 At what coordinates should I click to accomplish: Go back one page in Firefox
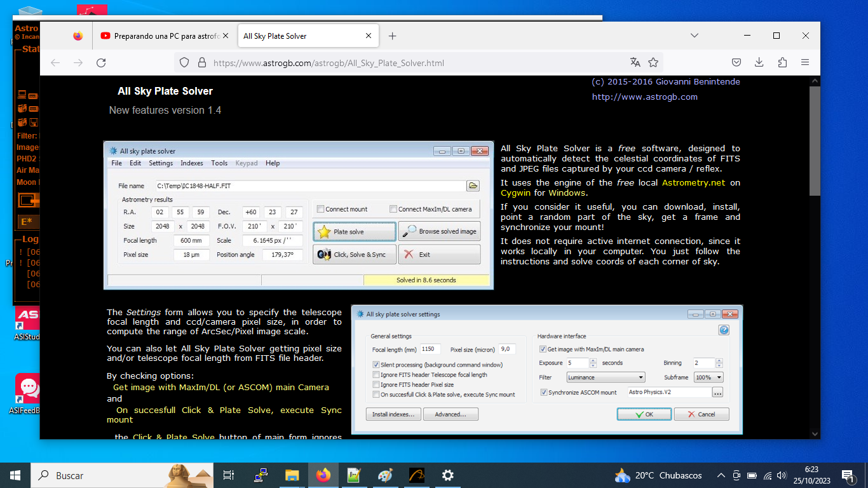55,62
